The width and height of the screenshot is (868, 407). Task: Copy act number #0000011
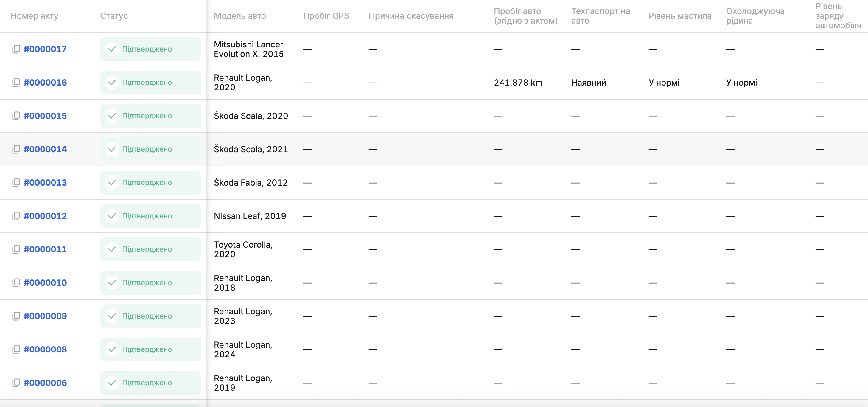click(16, 249)
